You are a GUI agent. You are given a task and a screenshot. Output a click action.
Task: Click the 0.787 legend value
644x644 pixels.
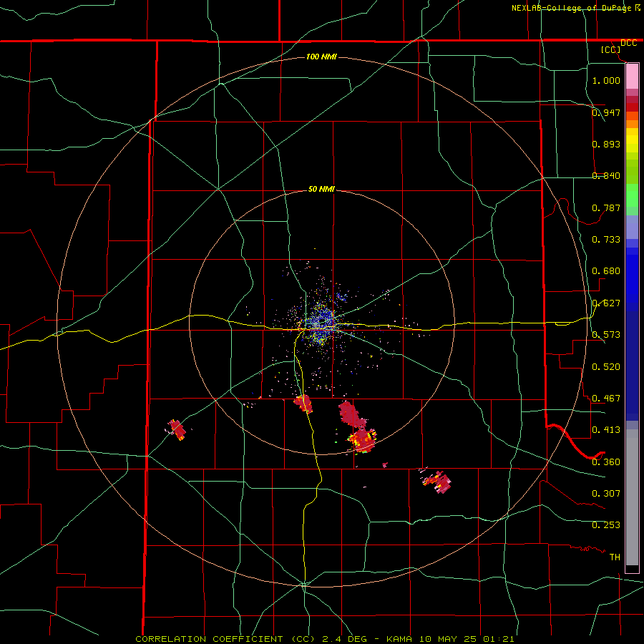click(x=606, y=208)
